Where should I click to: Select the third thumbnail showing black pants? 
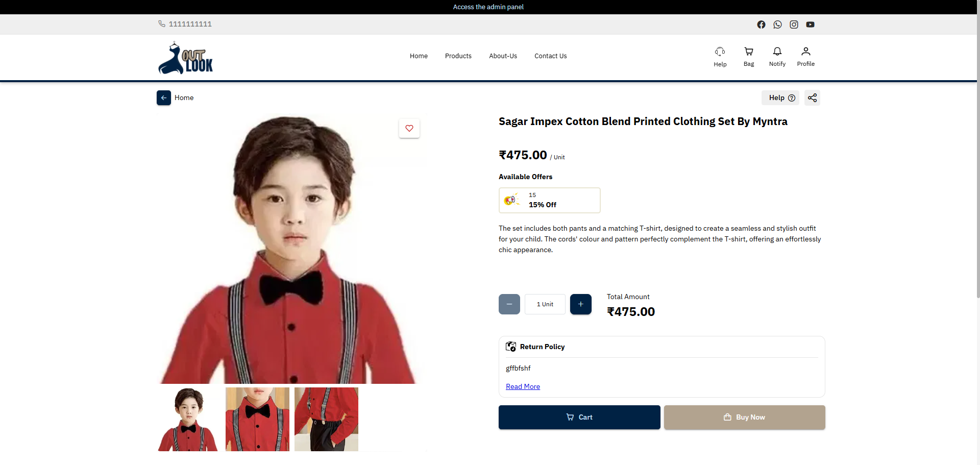326,419
